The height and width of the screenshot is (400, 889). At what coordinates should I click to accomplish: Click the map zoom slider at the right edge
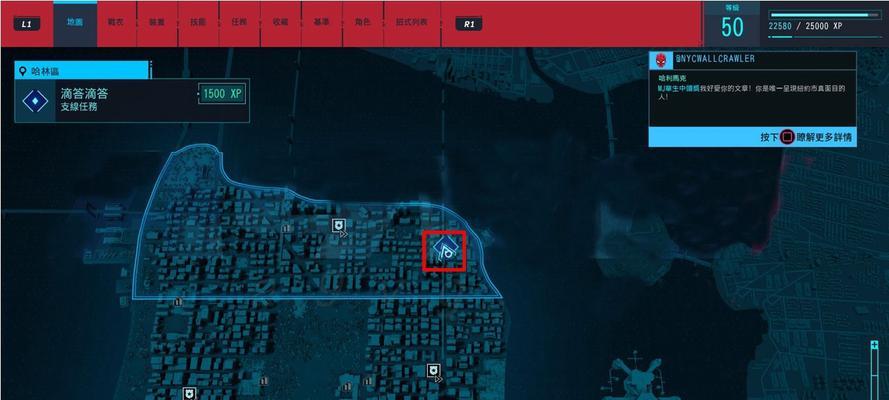pos(875,375)
